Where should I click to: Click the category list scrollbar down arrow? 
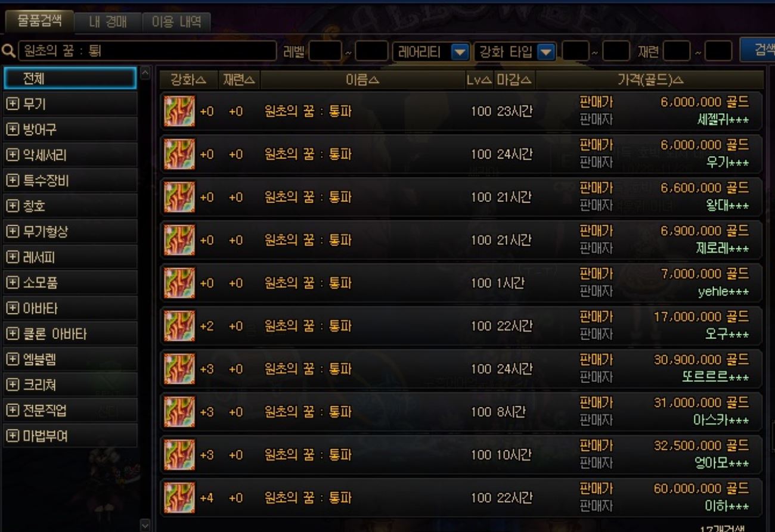coord(145,525)
